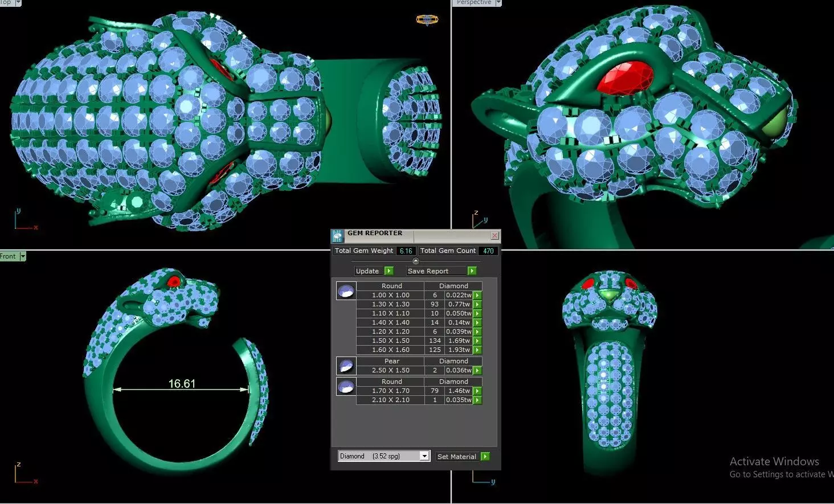The width and height of the screenshot is (834, 504).
Task: Click the weight cell '1.69tw'
Action: (x=459, y=341)
